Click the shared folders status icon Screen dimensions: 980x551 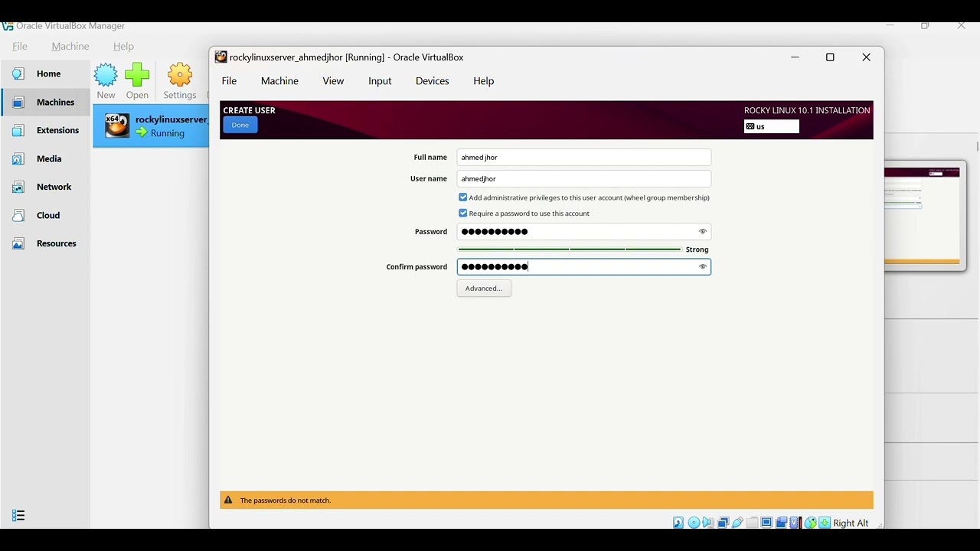point(752,523)
